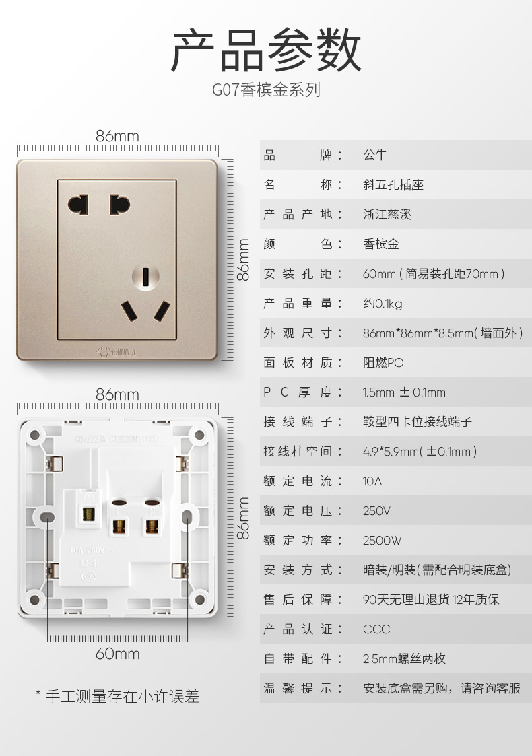Click the lower-right angled slot of the three-pin socket
This screenshot has height=756, width=532.
click(x=162, y=311)
